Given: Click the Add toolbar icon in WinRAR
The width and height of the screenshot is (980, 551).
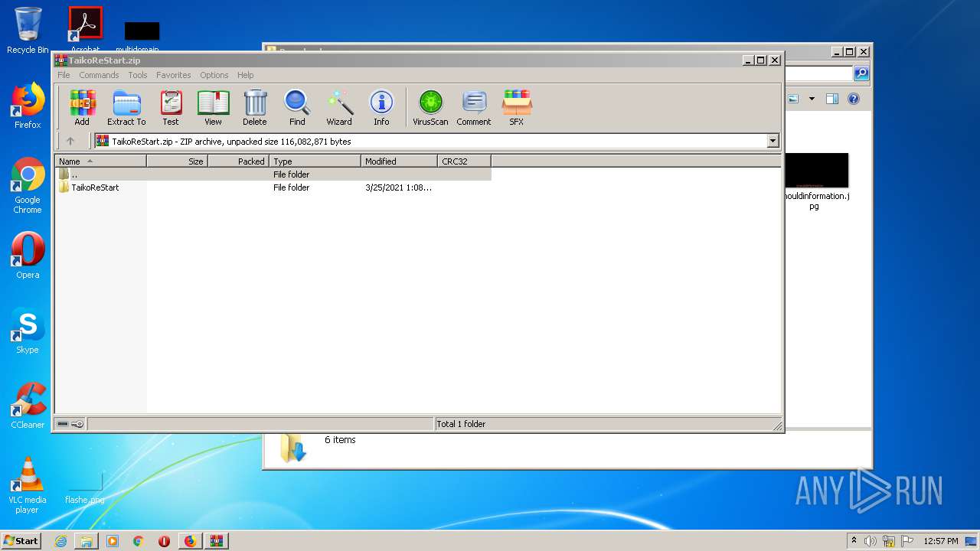Looking at the screenshot, I should pos(82,108).
